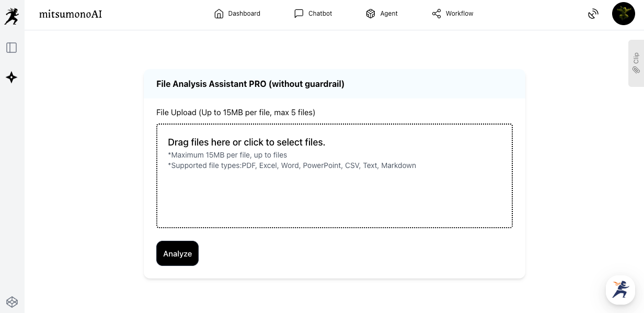Select the sparkle star icon in the sidebar
This screenshot has height=313, width=644.
point(11,77)
